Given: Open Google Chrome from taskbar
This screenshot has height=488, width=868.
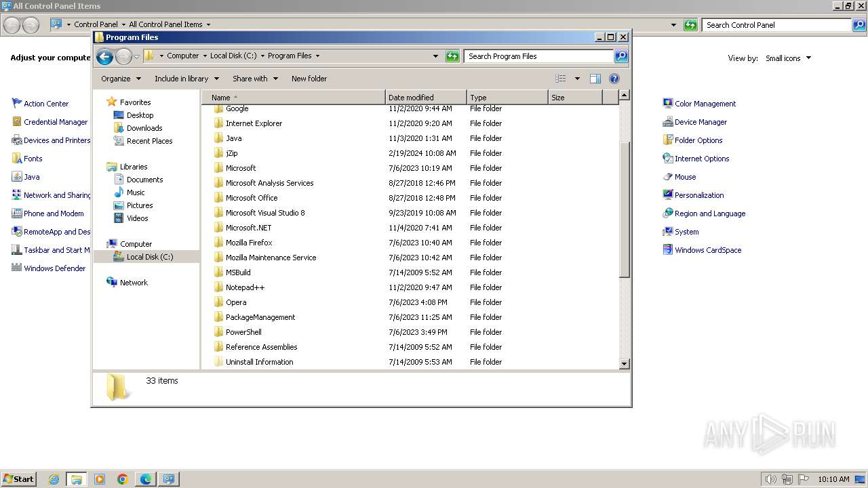Looking at the screenshot, I should (x=123, y=479).
